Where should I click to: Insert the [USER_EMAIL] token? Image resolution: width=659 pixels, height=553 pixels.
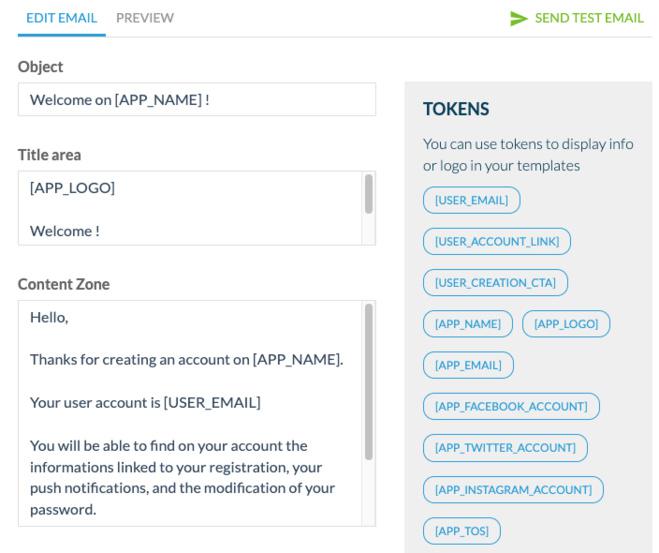coord(471,201)
